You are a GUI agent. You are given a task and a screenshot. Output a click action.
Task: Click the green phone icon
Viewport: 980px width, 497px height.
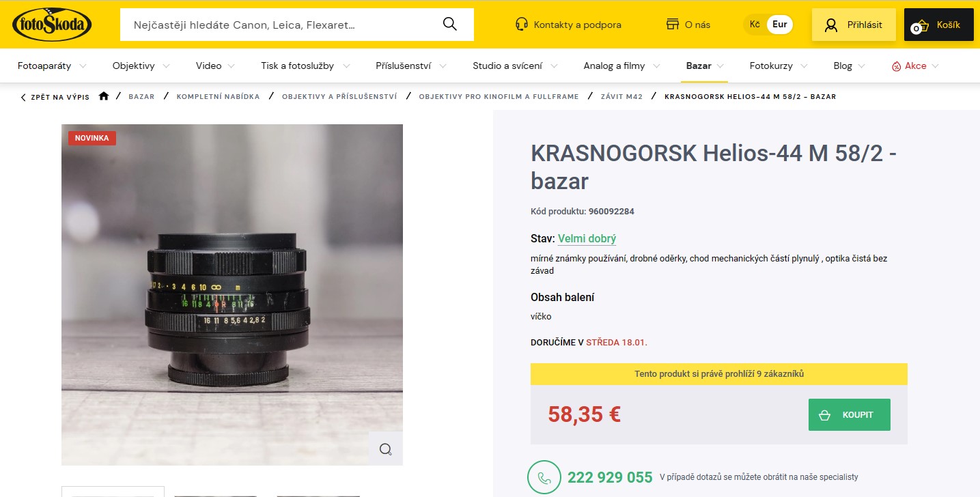(544, 477)
